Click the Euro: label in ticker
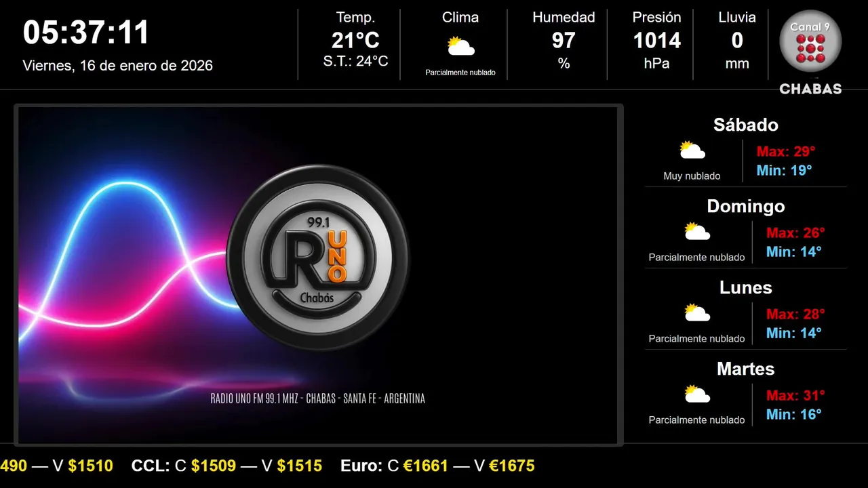The width and height of the screenshot is (868, 488). tap(361, 466)
